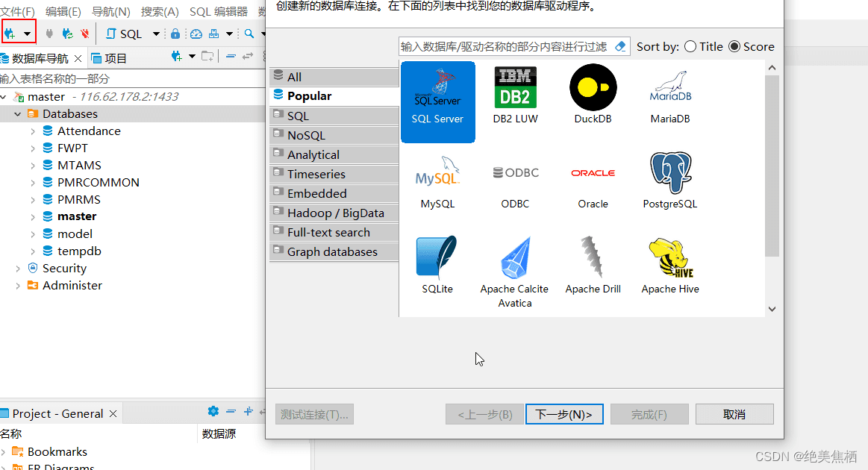Switch to the Popular category
The height and width of the screenshot is (470, 868).
coord(334,95)
